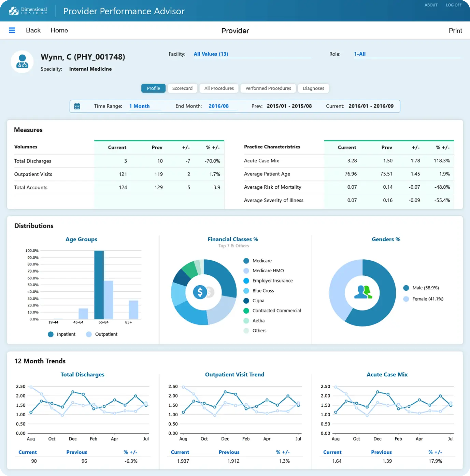
Task: Click the Back navigation link
Action: (x=33, y=30)
